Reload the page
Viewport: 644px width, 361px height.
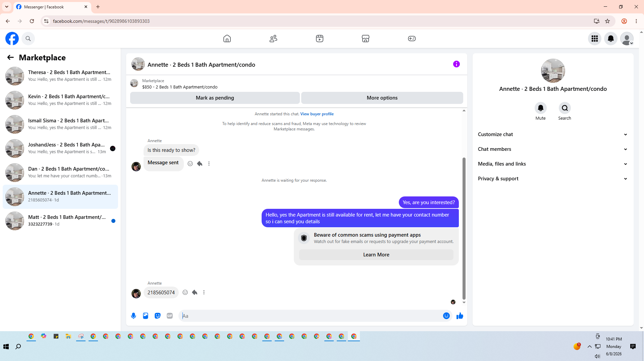tap(32, 21)
